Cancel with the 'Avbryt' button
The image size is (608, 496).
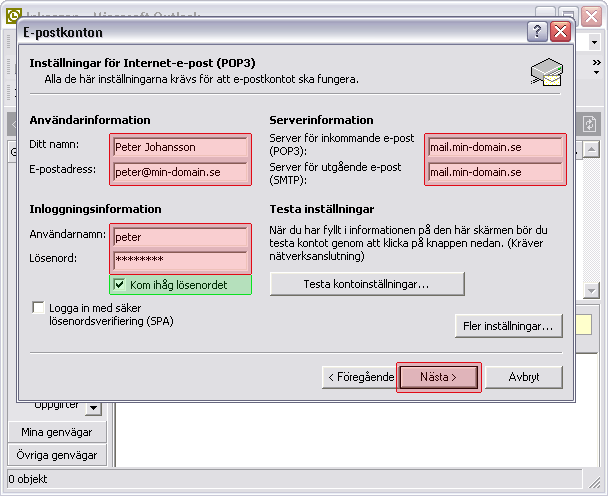[x=524, y=377]
